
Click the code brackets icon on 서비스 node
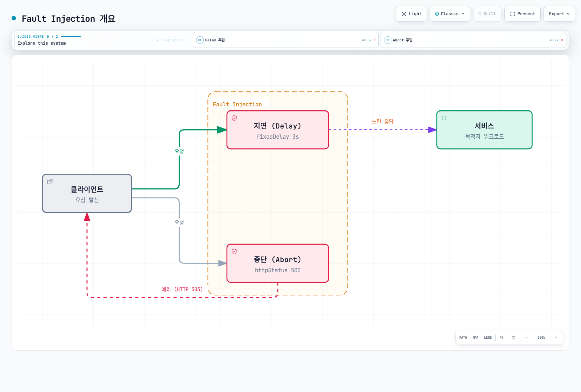(x=444, y=118)
